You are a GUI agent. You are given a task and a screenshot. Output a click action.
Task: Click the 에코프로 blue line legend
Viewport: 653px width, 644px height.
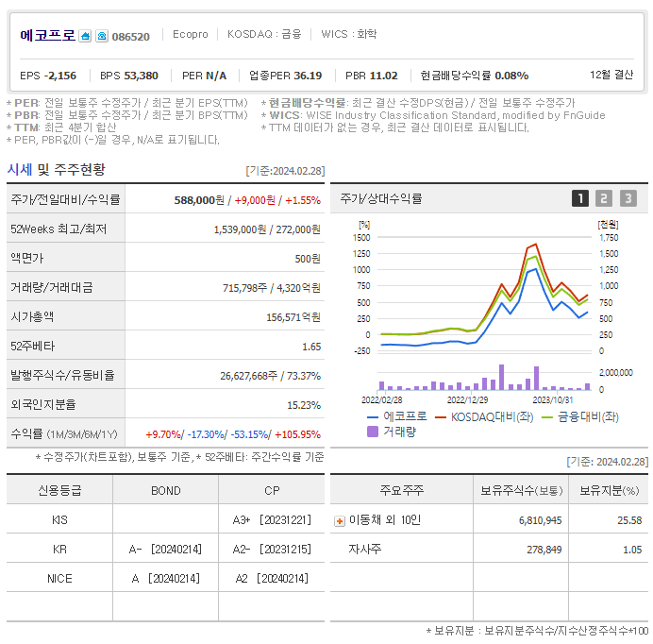tap(397, 416)
